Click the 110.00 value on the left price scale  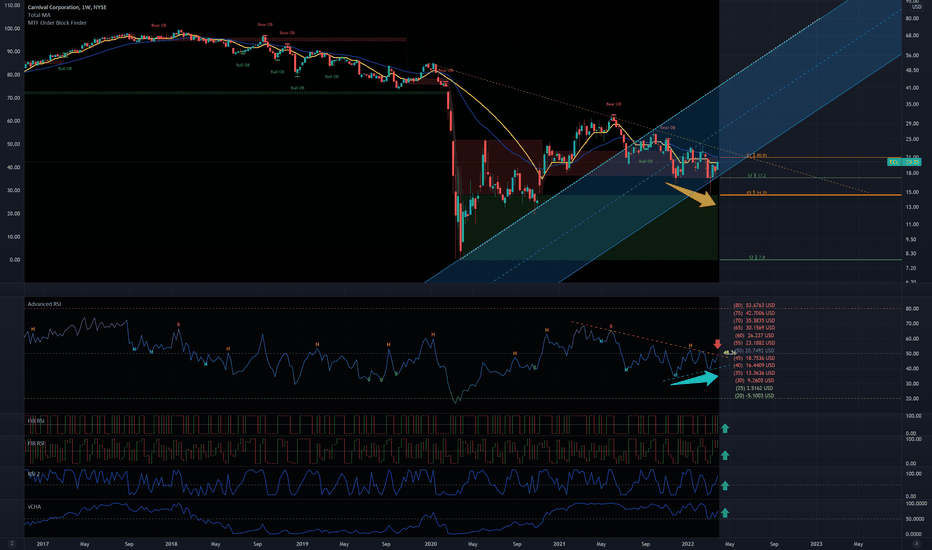(12, 5)
